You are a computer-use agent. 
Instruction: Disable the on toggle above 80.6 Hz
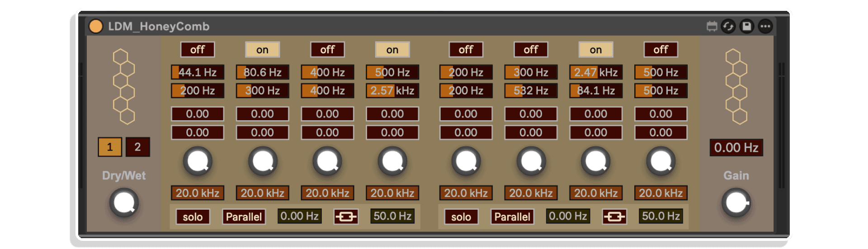[262, 50]
